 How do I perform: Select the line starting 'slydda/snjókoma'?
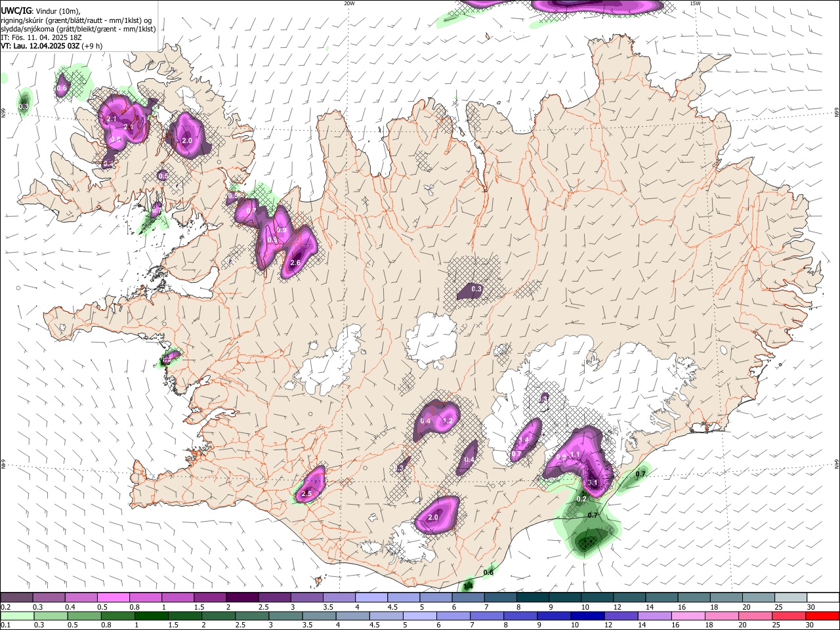click(78, 29)
